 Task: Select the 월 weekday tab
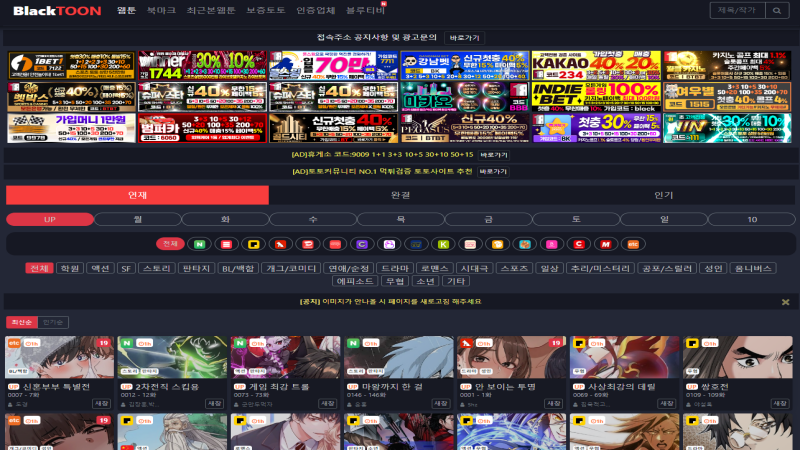[137, 219]
